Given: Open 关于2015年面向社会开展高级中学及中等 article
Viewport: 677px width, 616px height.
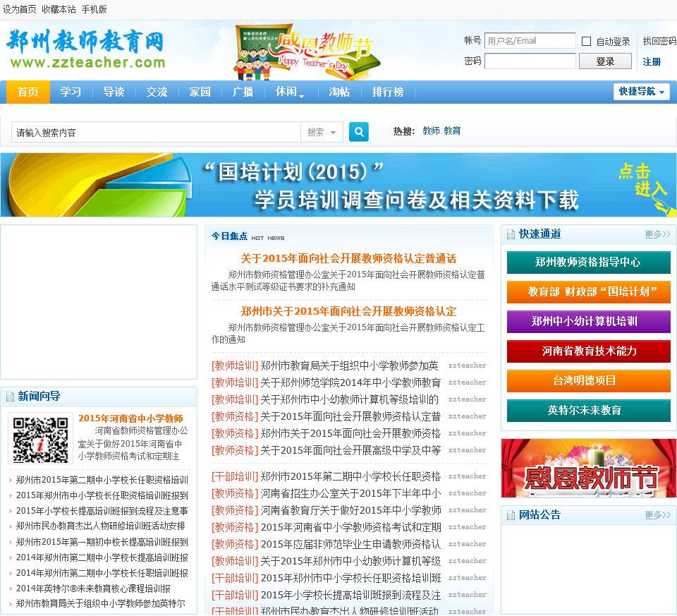Looking at the screenshot, I should [x=350, y=451].
